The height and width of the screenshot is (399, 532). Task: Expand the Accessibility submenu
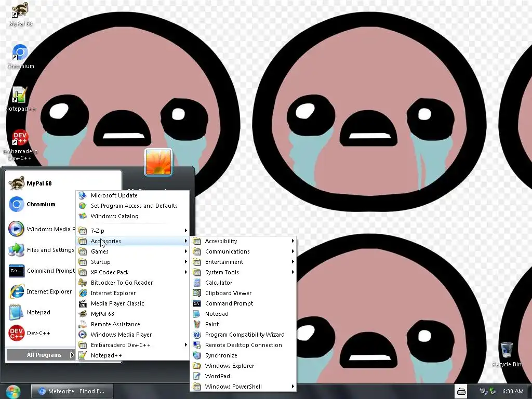(x=243, y=241)
